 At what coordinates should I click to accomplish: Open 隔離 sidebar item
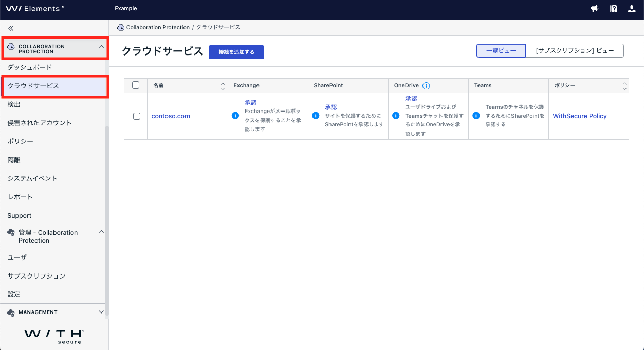point(14,160)
